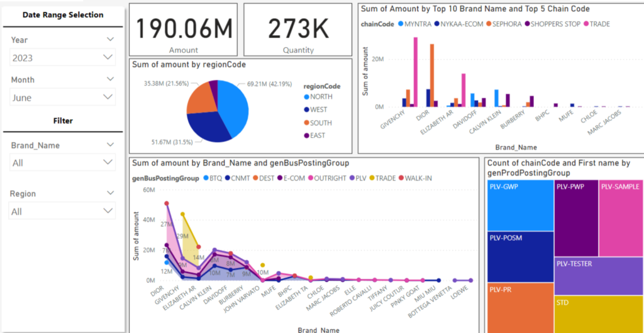Collapse the Year slicer header chevron
Image resolution: width=644 pixels, height=333 pixels.
pos(110,40)
